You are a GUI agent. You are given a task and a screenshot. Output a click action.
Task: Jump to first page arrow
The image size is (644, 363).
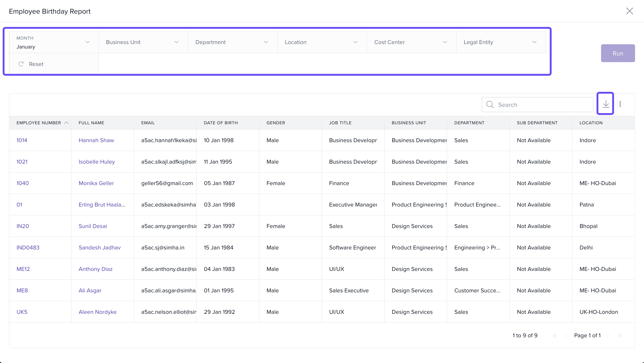555,336
